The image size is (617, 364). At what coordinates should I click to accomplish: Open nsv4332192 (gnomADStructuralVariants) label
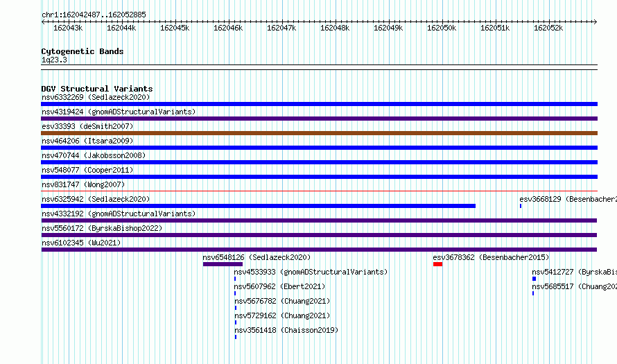coord(119,214)
